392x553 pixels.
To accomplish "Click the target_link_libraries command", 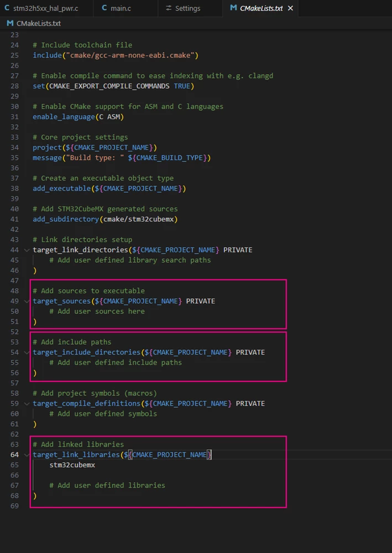I will (x=76, y=455).
